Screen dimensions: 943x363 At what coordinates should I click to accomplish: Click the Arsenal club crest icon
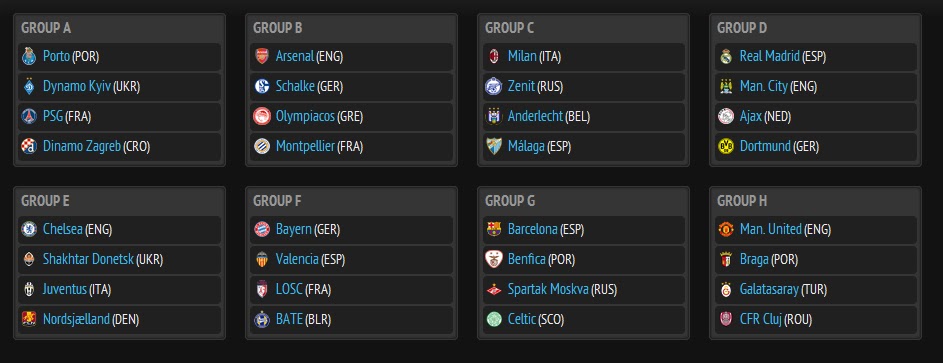coord(262,56)
